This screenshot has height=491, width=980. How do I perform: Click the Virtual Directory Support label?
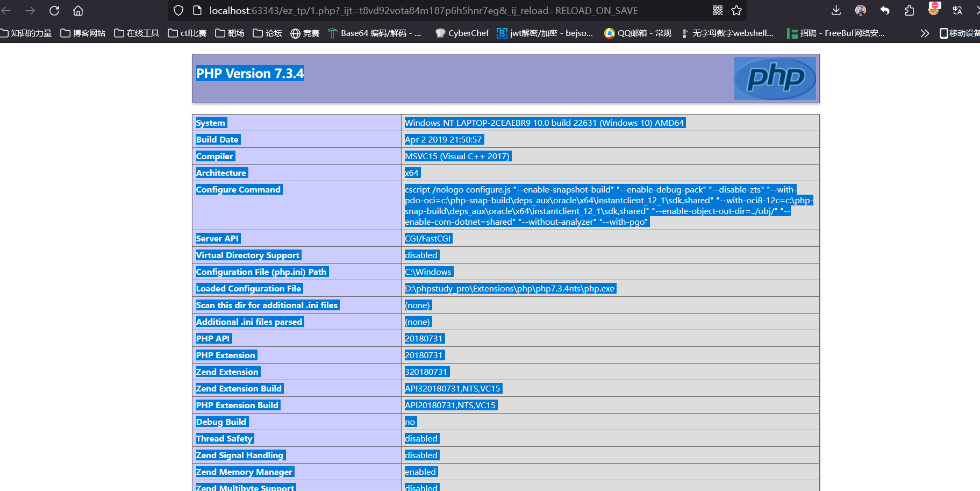tap(248, 255)
